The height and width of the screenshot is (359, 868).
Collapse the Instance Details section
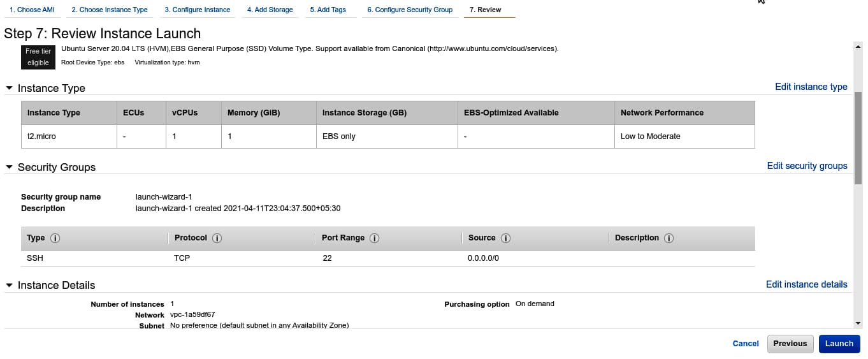(x=9, y=285)
